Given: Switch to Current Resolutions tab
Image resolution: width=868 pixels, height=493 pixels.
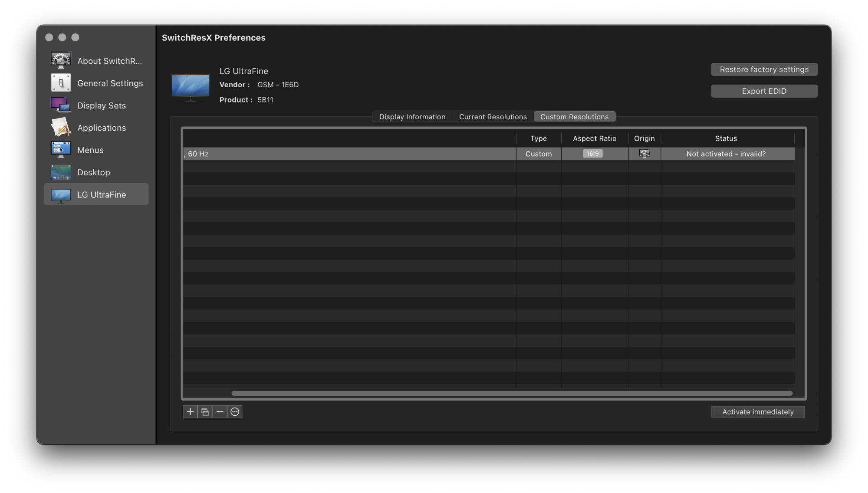Looking at the screenshot, I should [493, 116].
